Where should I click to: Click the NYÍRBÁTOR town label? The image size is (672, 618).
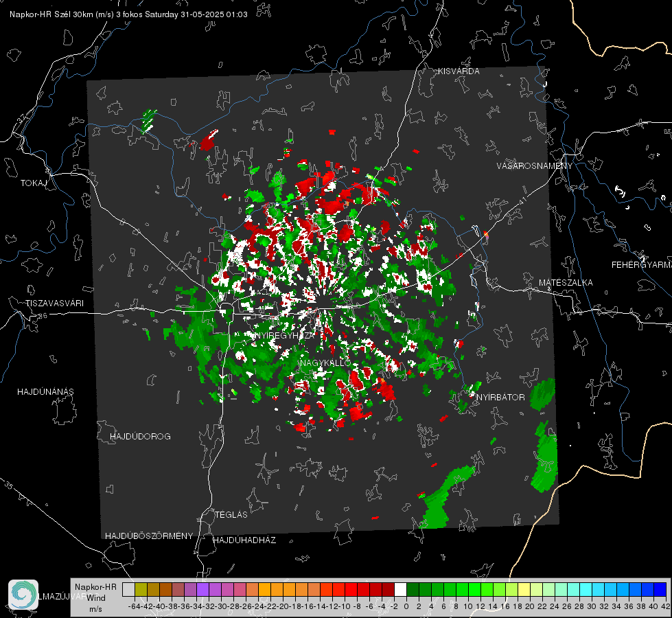(x=500, y=398)
